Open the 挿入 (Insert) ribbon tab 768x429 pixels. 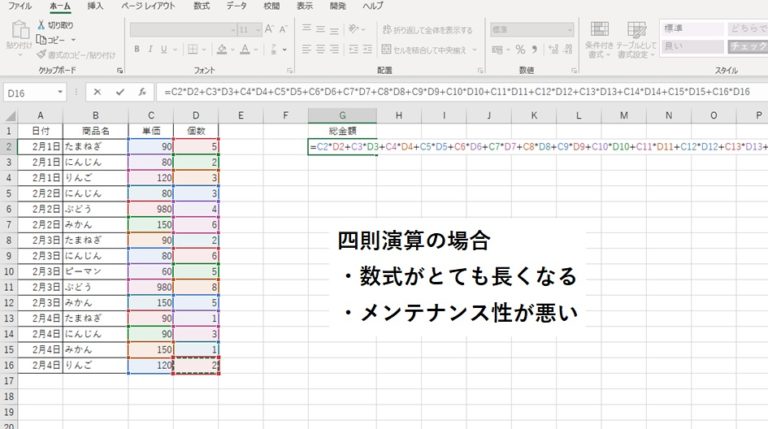(95, 6)
